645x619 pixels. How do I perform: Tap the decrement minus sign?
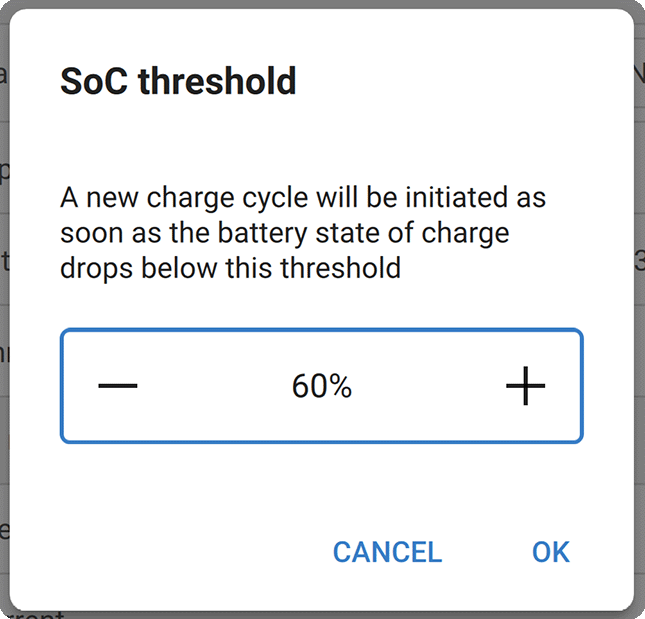tap(118, 386)
